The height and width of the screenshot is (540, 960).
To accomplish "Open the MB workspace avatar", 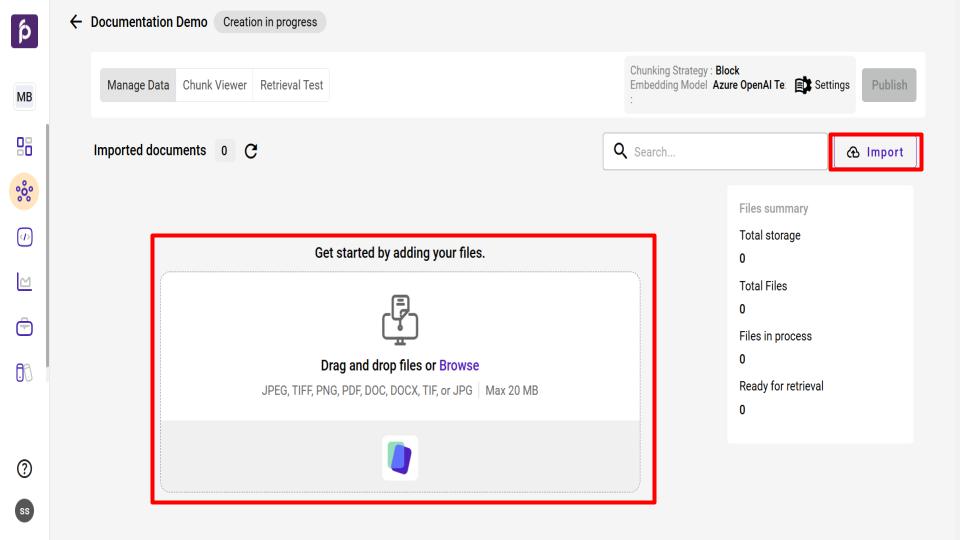I will (24, 99).
